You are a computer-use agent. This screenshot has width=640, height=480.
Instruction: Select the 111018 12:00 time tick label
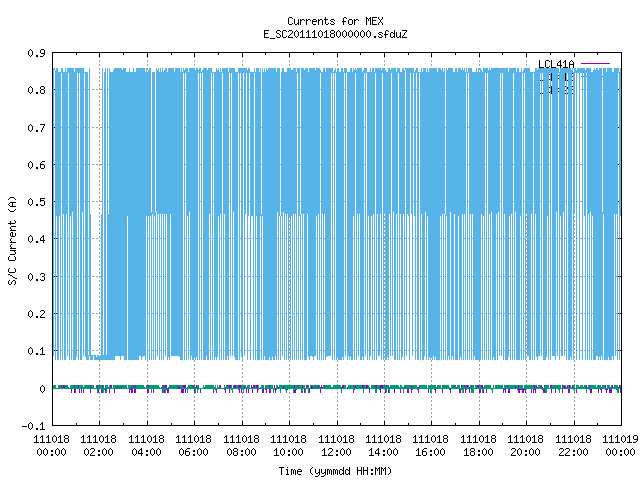[x=336, y=446]
